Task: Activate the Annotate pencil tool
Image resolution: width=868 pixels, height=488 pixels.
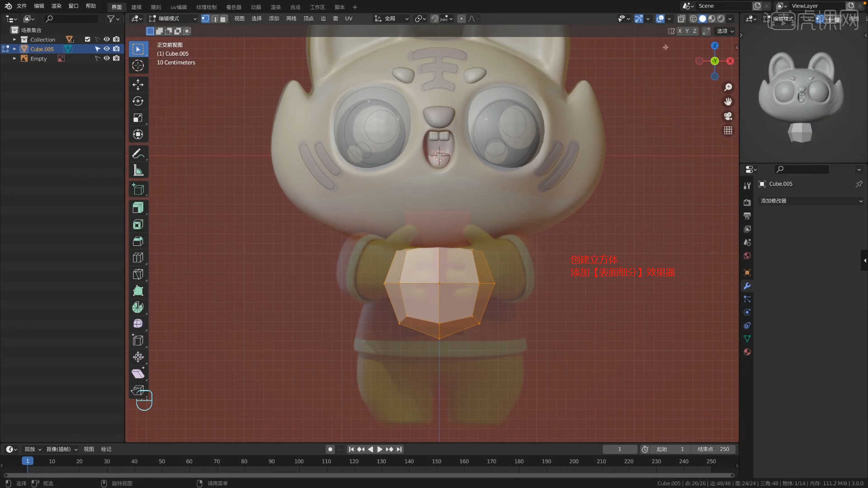Action: pyautogui.click(x=138, y=154)
